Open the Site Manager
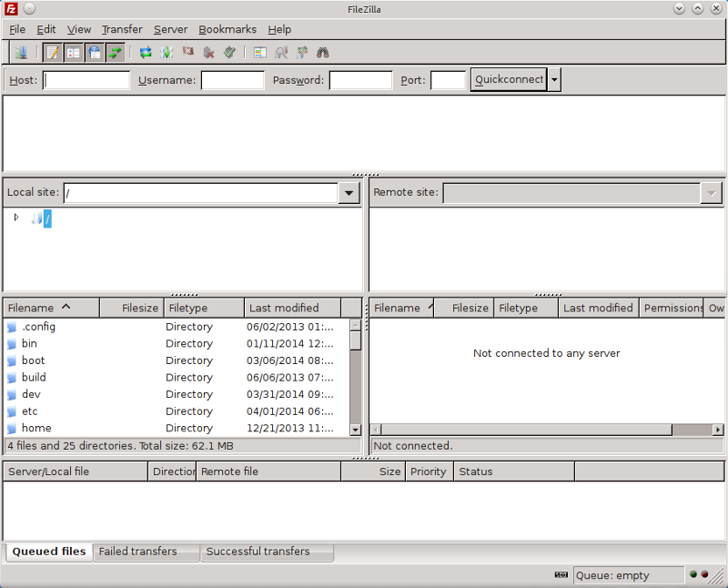The image size is (728, 588). 21,53
